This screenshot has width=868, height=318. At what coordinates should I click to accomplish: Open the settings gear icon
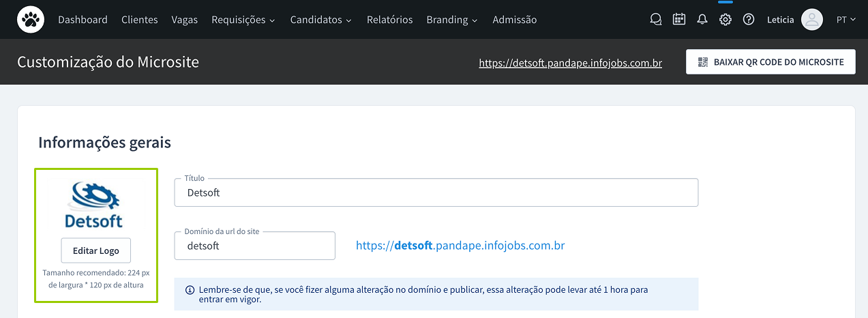[x=725, y=20]
